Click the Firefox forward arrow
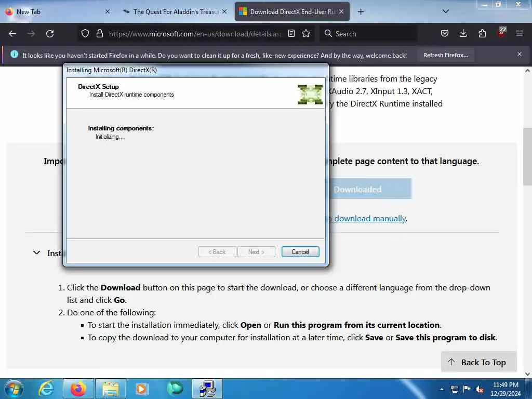Image resolution: width=532 pixels, height=399 pixels. coord(31,34)
